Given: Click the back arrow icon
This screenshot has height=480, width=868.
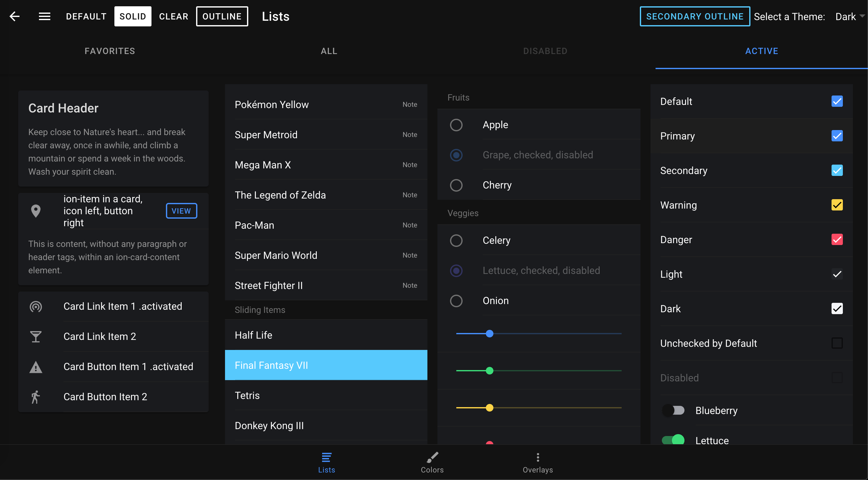Looking at the screenshot, I should click(x=14, y=16).
